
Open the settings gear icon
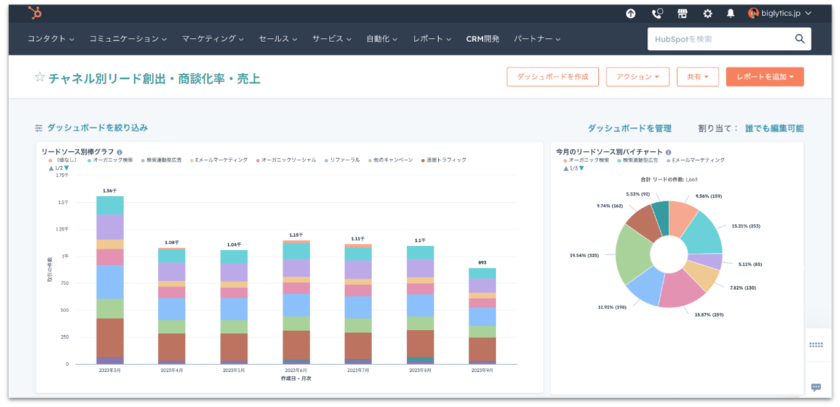[x=708, y=14]
